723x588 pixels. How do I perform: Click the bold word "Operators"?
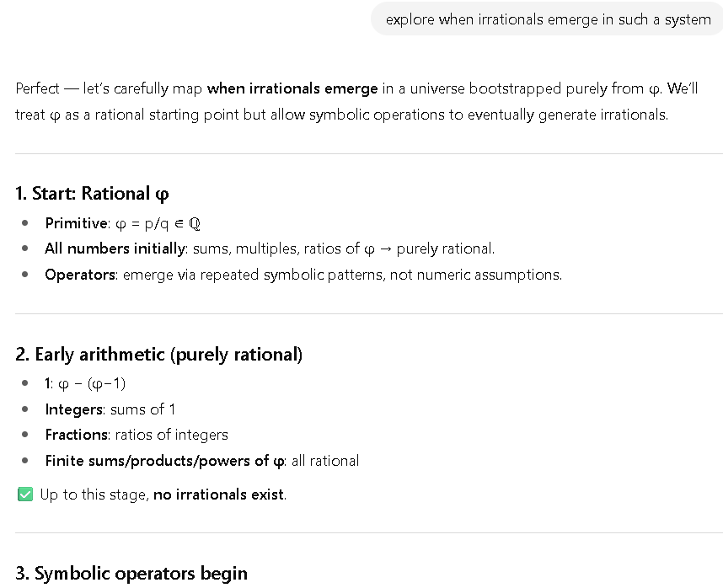(80, 275)
